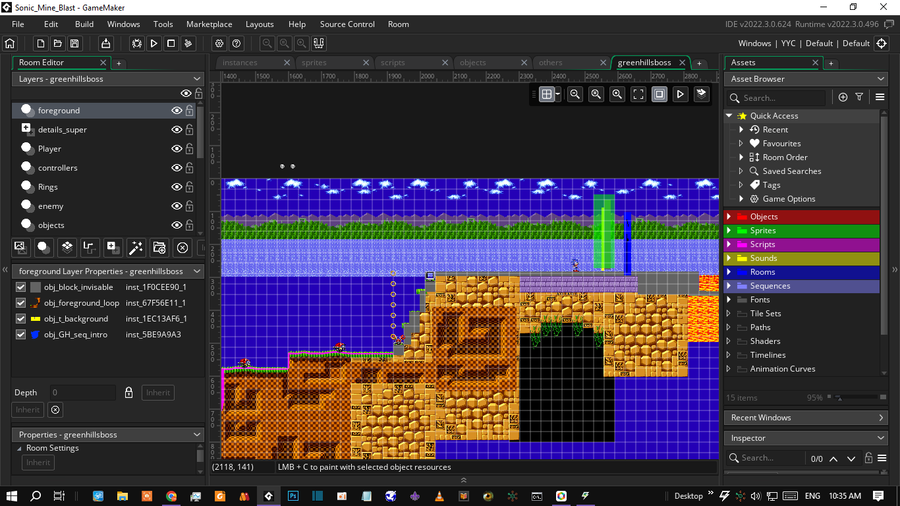The height and width of the screenshot is (506, 900).
Task: Expand the Objects asset folder
Action: tap(729, 217)
